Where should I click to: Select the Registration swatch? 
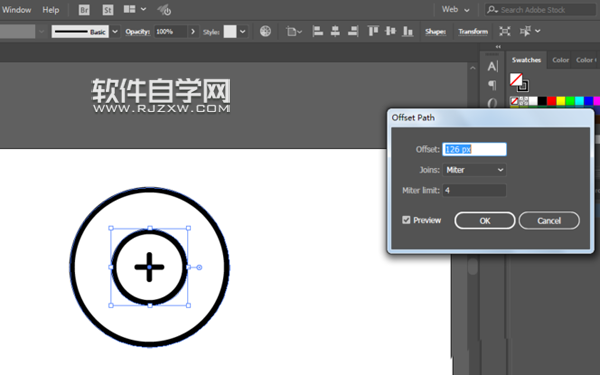(x=523, y=101)
